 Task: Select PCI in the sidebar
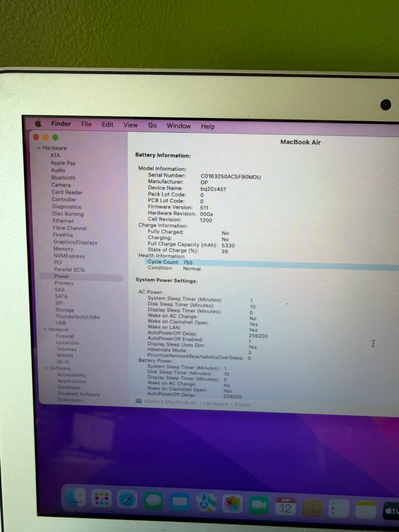pos(58,262)
